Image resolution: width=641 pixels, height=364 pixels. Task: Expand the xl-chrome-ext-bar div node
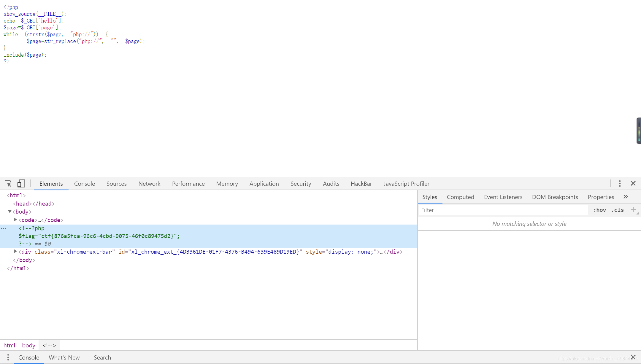tap(15, 252)
